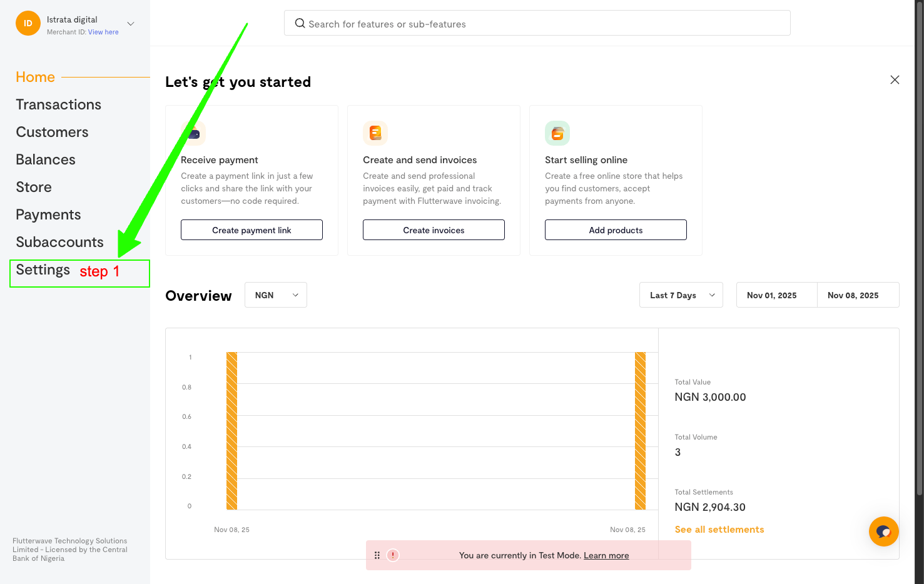Click the Merchant ID View here link

coord(103,32)
